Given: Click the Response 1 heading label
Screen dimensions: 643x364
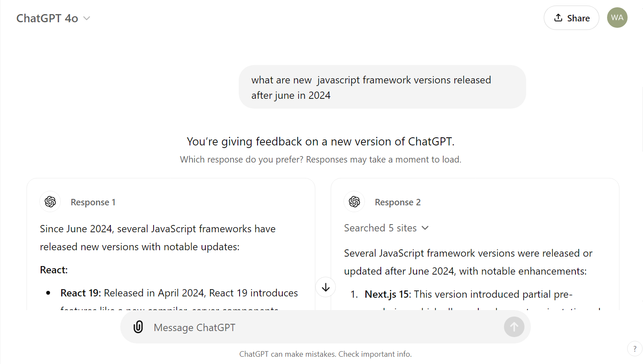Looking at the screenshot, I should click(93, 202).
